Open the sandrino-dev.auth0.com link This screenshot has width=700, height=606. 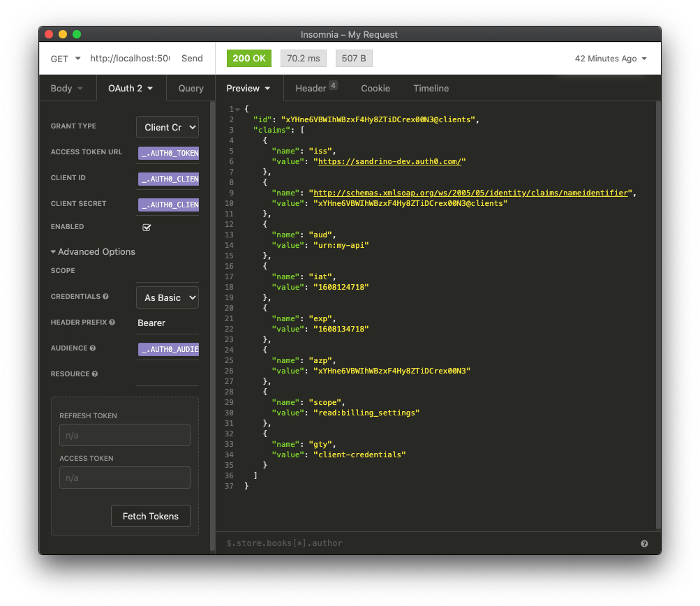(389, 162)
